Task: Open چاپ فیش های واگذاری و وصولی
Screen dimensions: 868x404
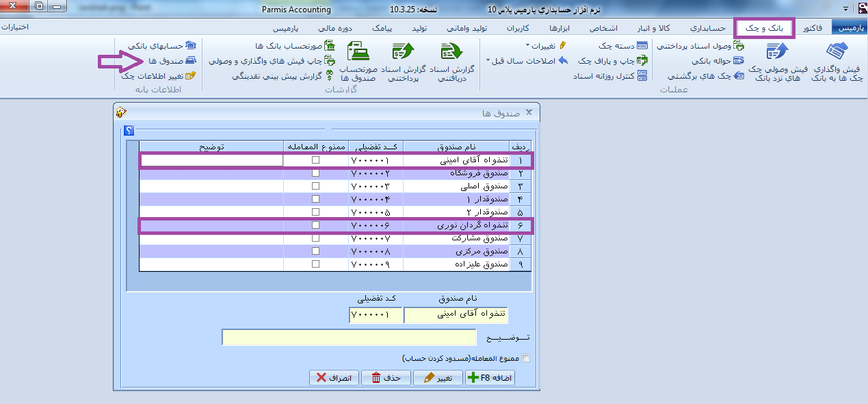Action: [272, 61]
